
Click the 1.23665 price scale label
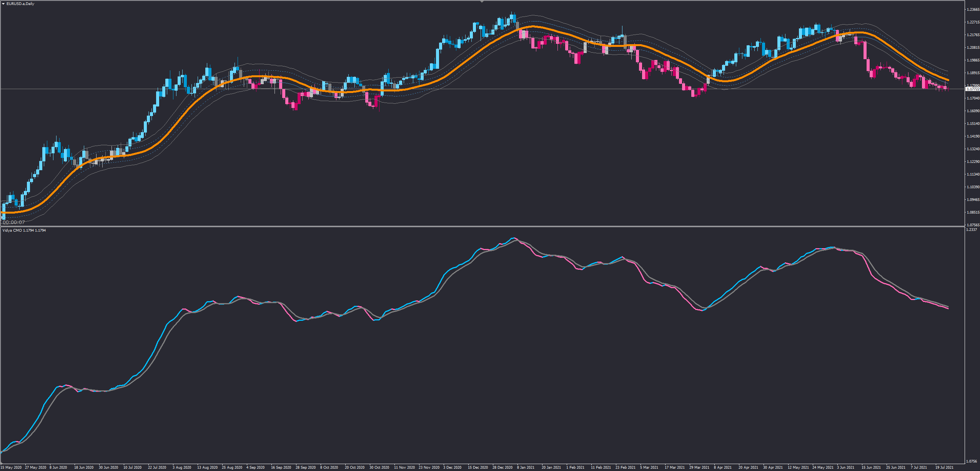(x=973, y=10)
